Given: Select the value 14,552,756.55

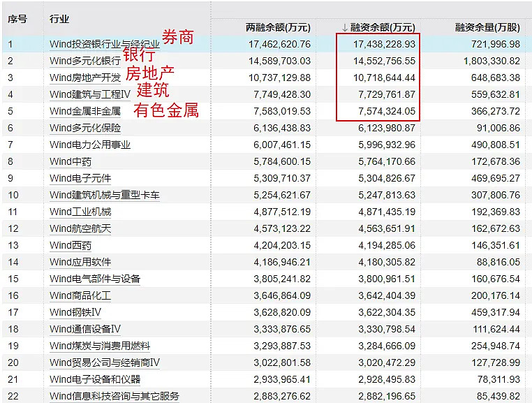Looking at the screenshot, I should 384,61.
